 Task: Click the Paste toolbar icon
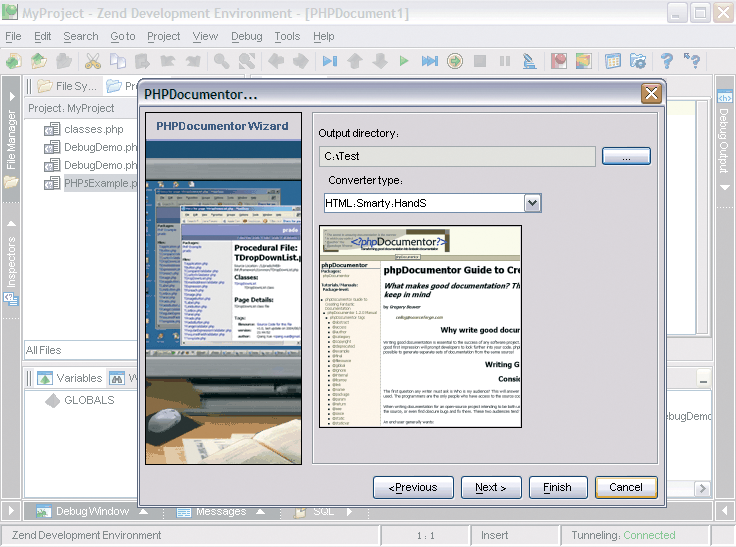(x=142, y=61)
